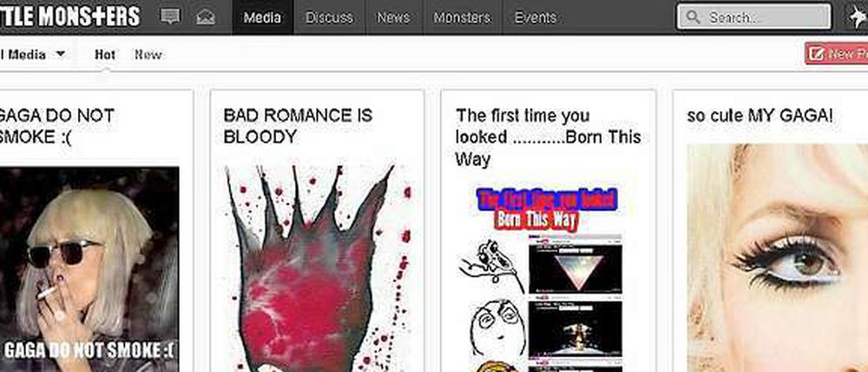The height and width of the screenshot is (372, 868).
Task: Expand the All Media dropdown arrow
Action: [x=61, y=54]
